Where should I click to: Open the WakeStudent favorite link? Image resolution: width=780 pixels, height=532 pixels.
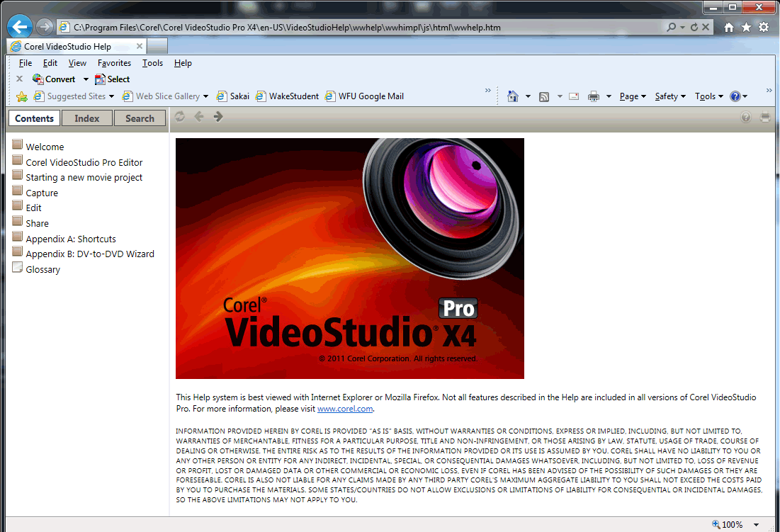pos(287,96)
